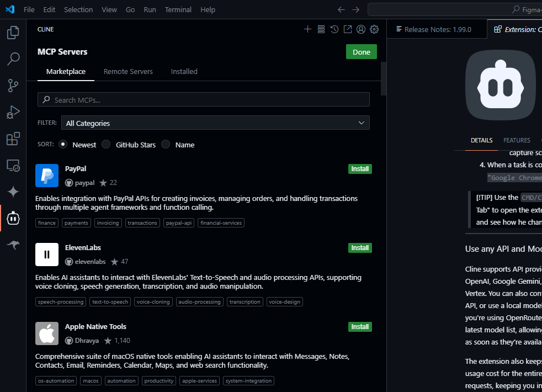The width and height of the screenshot is (542, 392).
Task: Open the Extension editor tab
Action: [515, 29]
